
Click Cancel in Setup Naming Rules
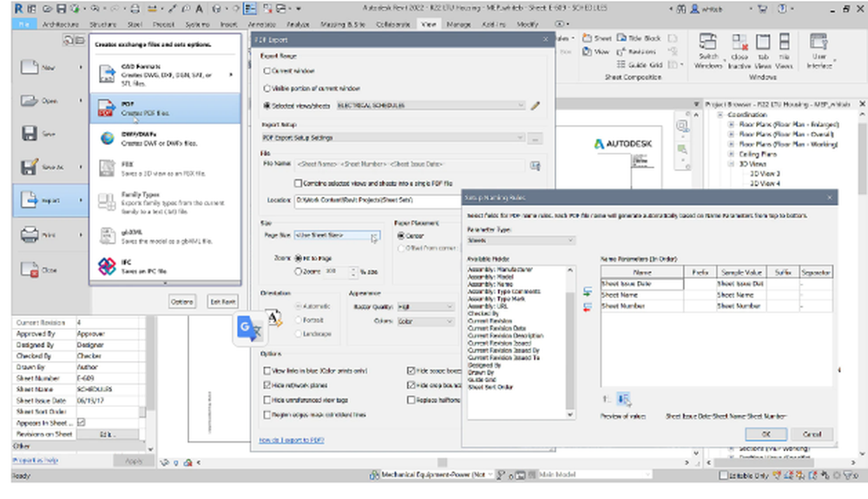(x=812, y=434)
